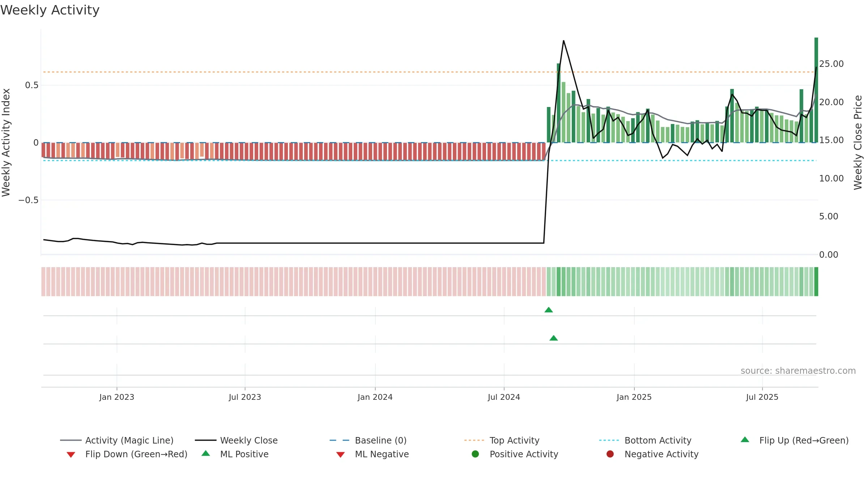Viewport: 868px width, 488px height.
Task: Toggle the Flip Up (Red→Green) legend entry
Action: pyautogui.click(x=795, y=440)
